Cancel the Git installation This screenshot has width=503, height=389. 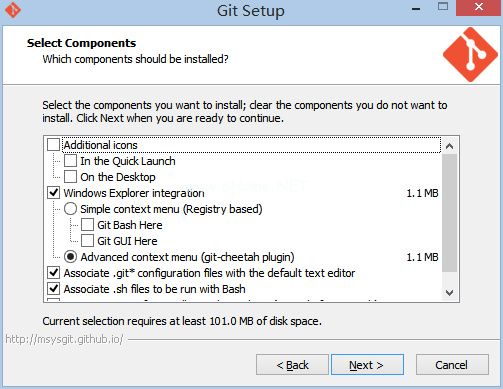click(x=452, y=365)
